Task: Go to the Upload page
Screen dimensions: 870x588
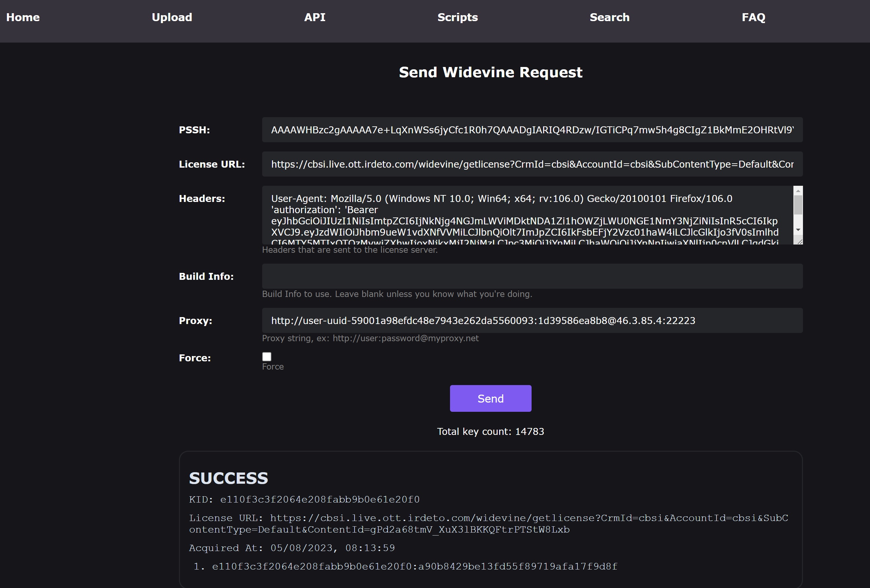Action: tap(172, 17)
